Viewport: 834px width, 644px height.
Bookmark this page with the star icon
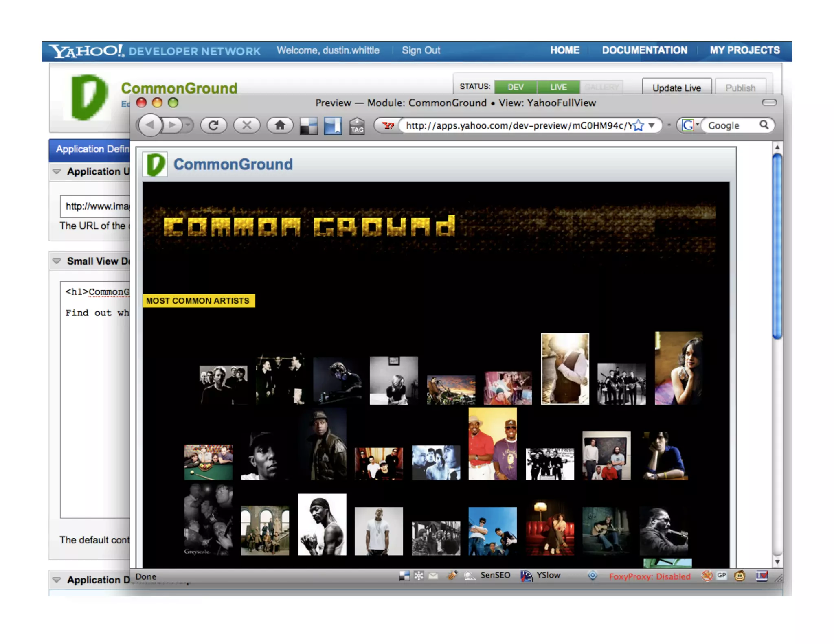click(639, 125)
